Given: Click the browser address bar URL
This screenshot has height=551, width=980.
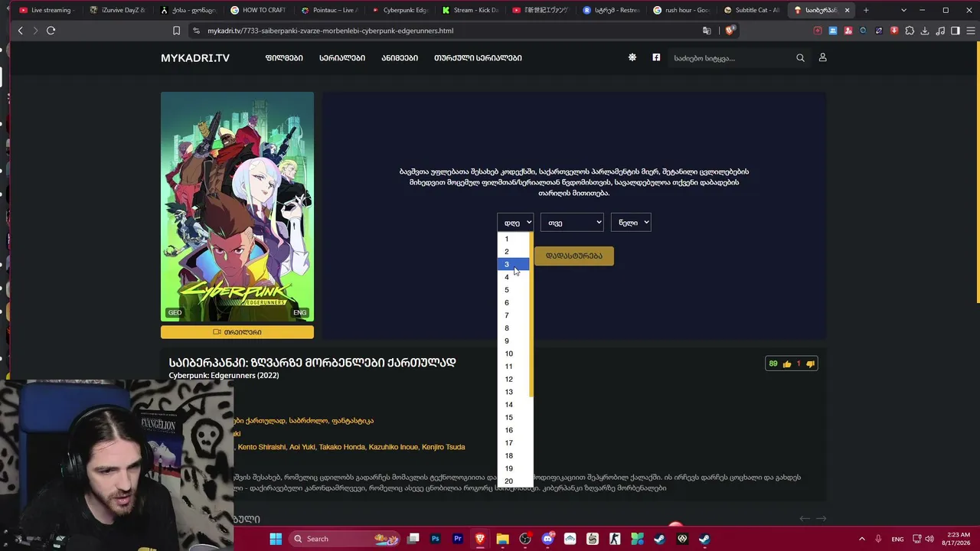Looking at the screenshot, I should (x=331, y=31).
